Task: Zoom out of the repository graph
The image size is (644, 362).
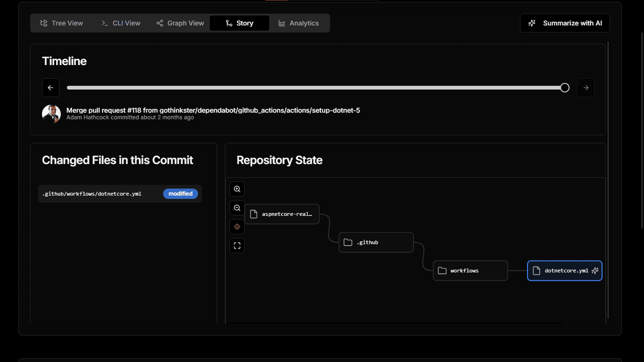Action: (x=237, y=208)
